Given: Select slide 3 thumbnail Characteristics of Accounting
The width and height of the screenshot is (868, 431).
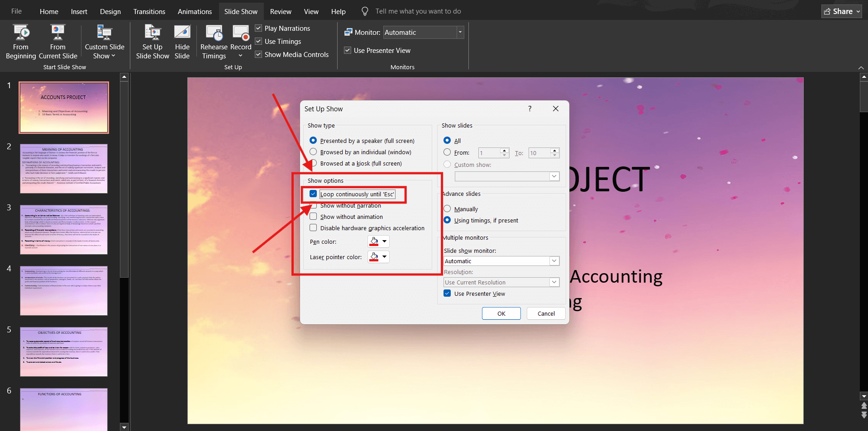Looking at the screenshot, I should pos(64,230).
